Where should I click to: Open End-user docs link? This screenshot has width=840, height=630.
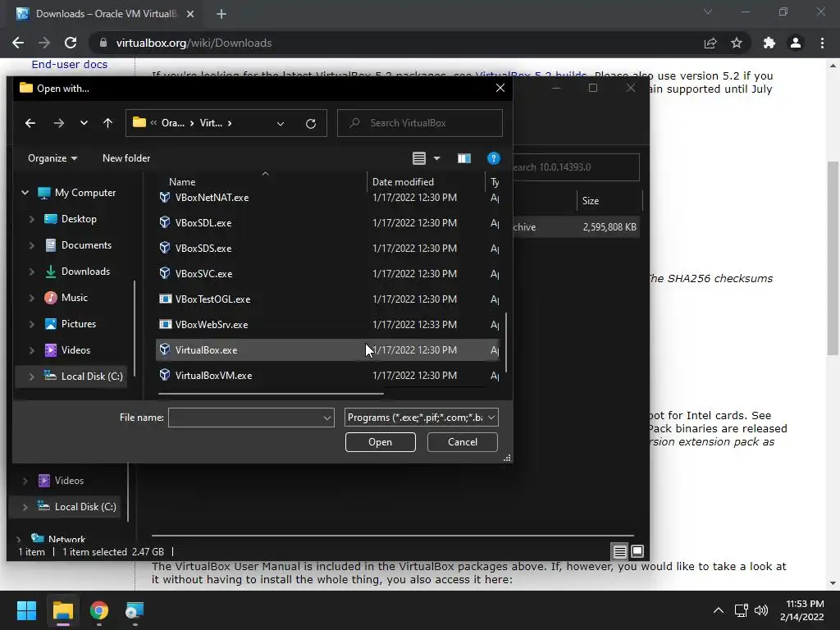point(69,64)
